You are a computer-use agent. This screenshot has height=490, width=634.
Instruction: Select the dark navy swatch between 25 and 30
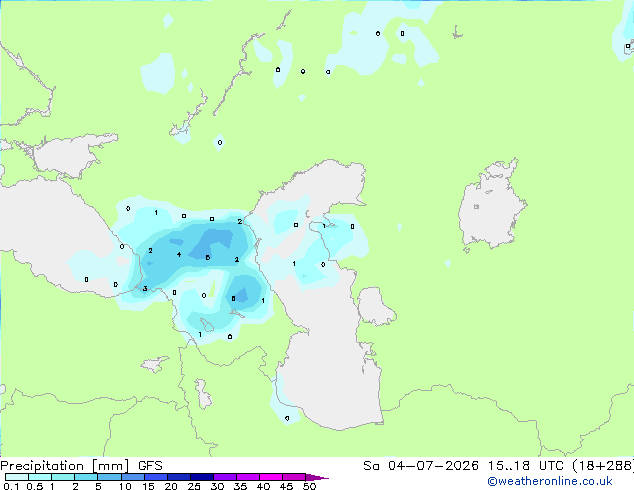click(x=201, y=477)
